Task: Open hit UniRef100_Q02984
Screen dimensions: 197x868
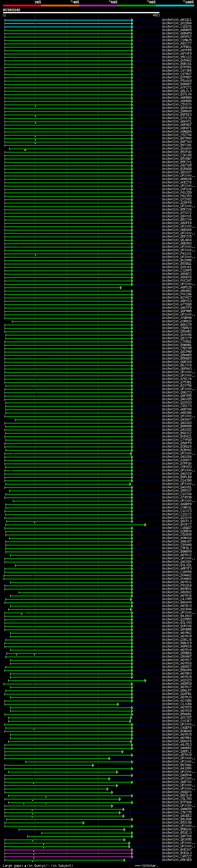Action: coord(177,23)
